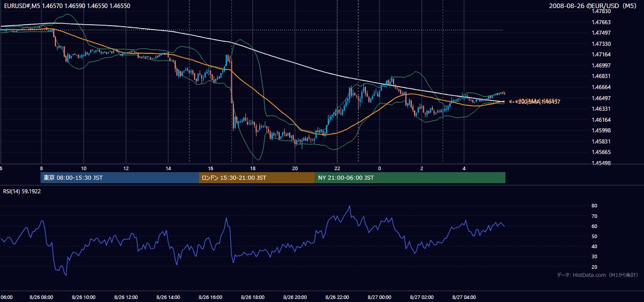Image resolution: width=644 pixels, height=302 pixels.
Task: Click price axis label 1.45665
Action: click(x=601, y=152)
